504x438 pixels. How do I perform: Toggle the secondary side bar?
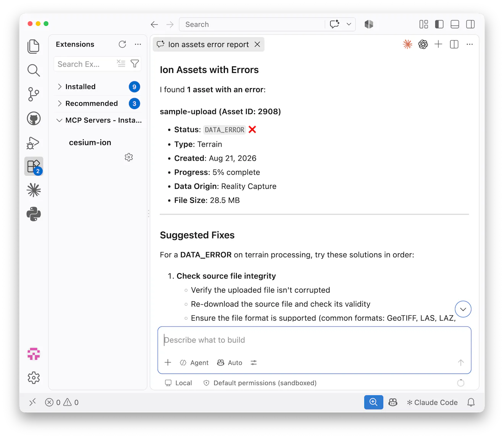point(470,24)
